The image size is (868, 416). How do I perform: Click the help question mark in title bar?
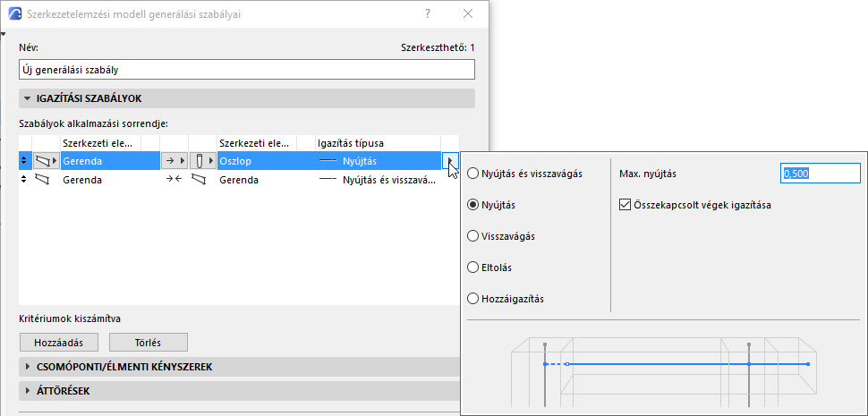point(428,14)
